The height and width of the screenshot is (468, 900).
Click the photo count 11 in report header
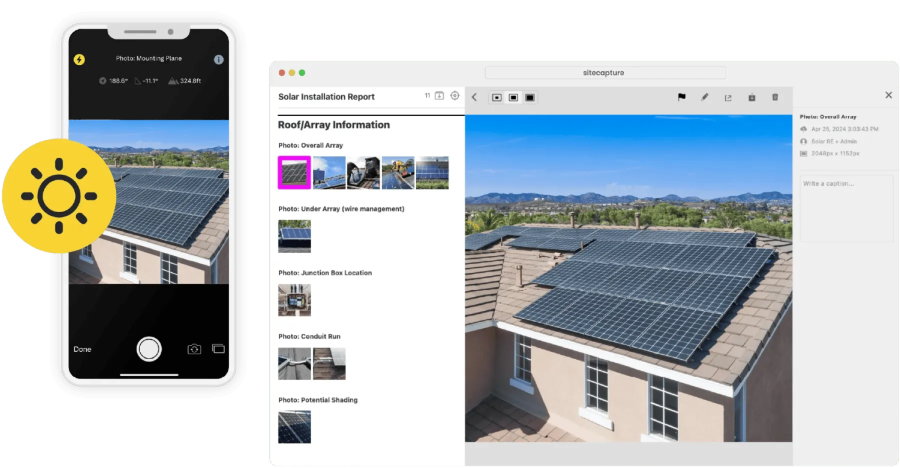[427, 96]
